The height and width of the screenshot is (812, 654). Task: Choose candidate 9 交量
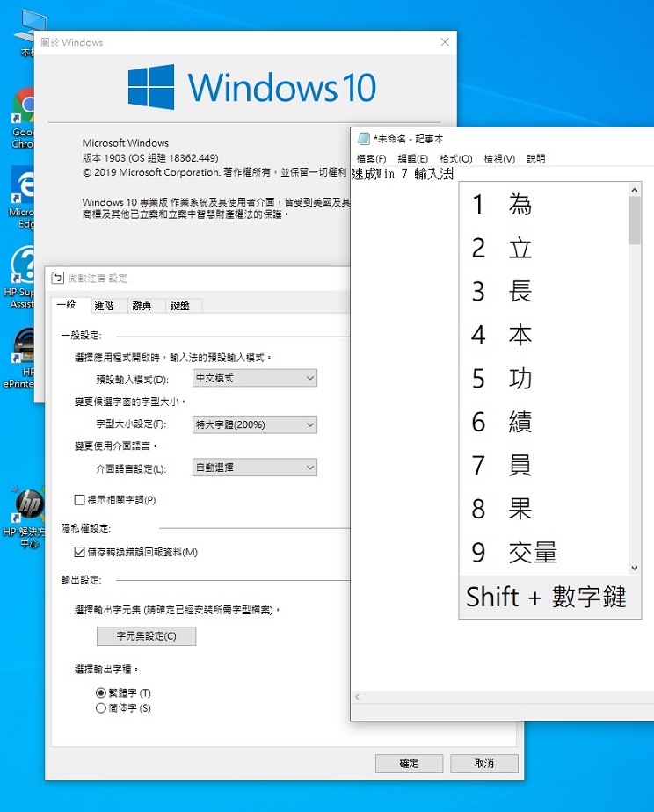coord(544,552)
